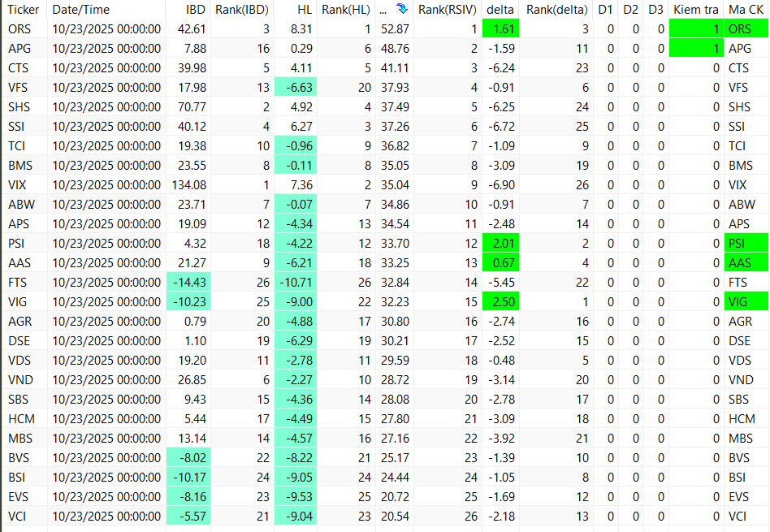Viewport: 770px width, 532px height.
Task: Select the PSI ticker in first column
Action: (16, 244)
